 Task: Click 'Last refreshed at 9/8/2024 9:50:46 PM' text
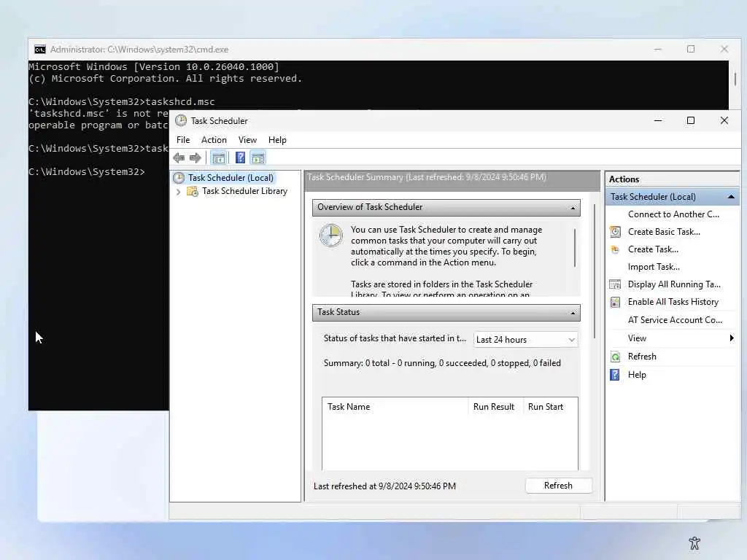pyautogui.click(x=384, y=486)
